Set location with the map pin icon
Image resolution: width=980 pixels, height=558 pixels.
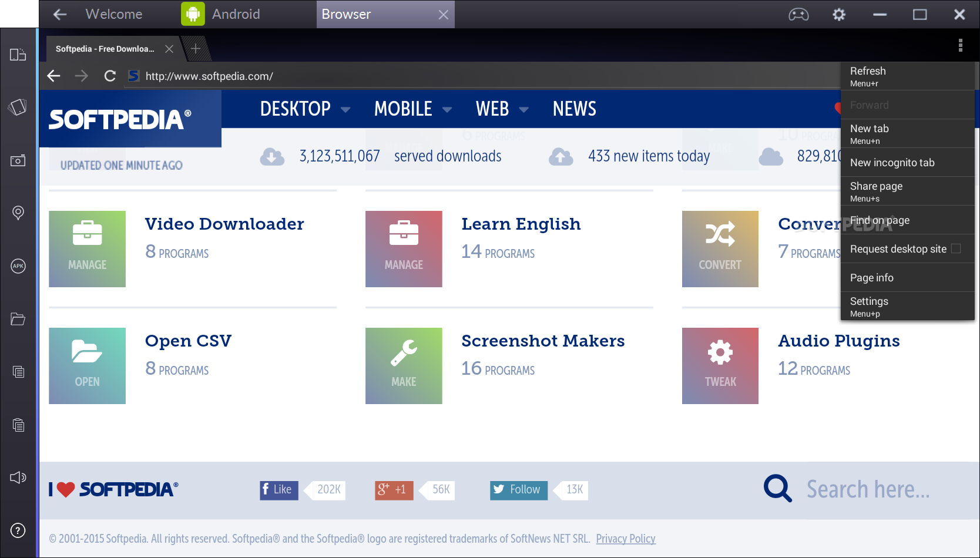[x=18, y=213]
